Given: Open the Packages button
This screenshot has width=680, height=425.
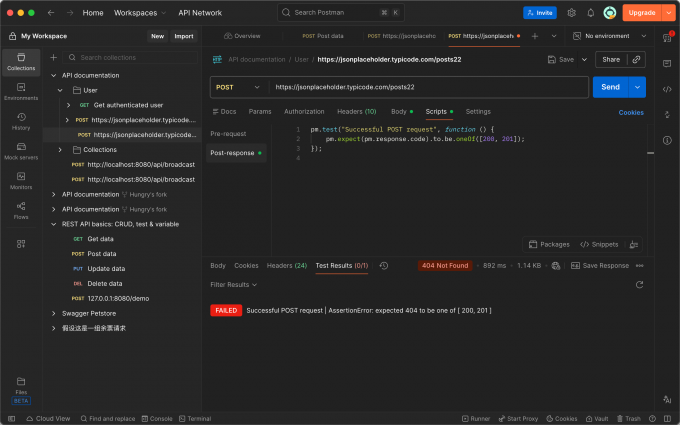Looking at the screenshot, I should click(x=549, y=244).
